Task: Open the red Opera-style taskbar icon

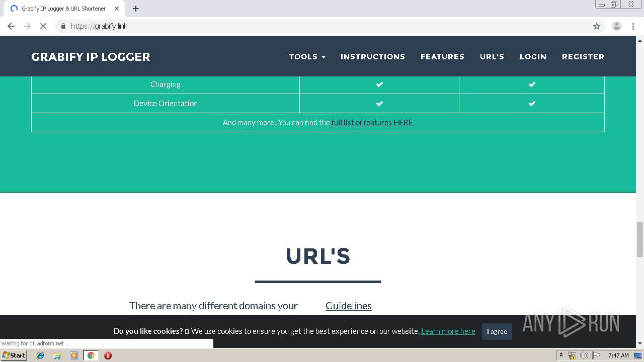Action: point(108,355)
